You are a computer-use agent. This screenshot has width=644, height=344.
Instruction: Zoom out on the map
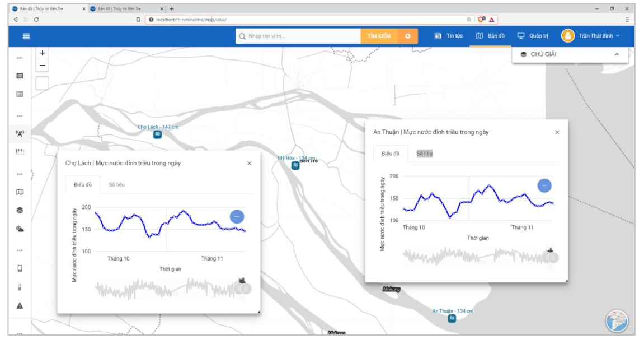(x=43, y=66)
